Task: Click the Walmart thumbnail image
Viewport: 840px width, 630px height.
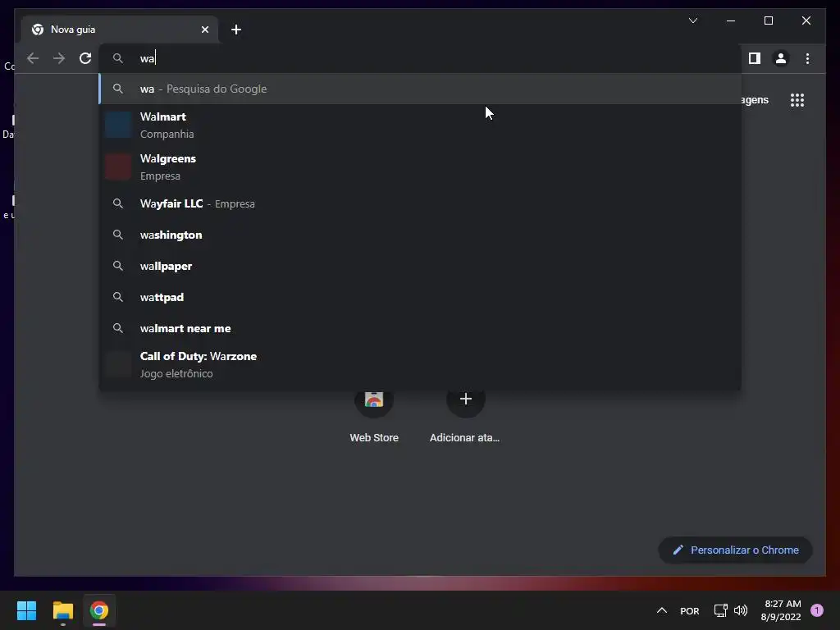Action: point(118,126)
